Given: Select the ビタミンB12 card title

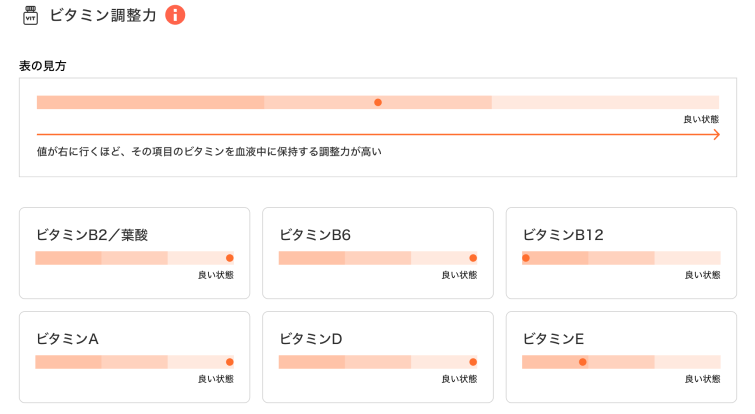Looking at the screenshot, I should tap(563, 235).
